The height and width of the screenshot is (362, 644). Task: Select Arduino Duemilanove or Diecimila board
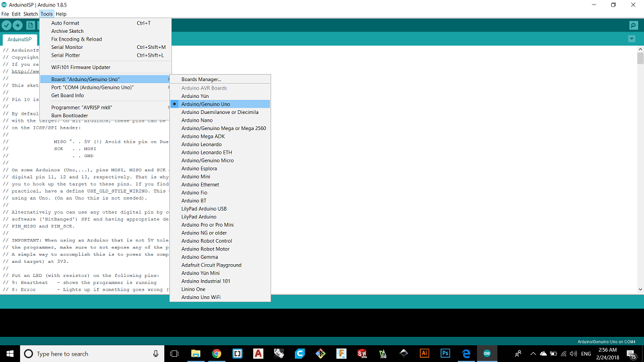click(x=220, y=112)
